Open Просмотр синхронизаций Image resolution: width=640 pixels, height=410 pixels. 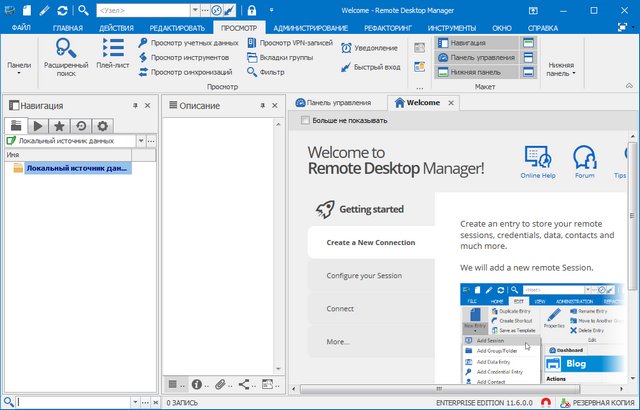click(185, 72)
